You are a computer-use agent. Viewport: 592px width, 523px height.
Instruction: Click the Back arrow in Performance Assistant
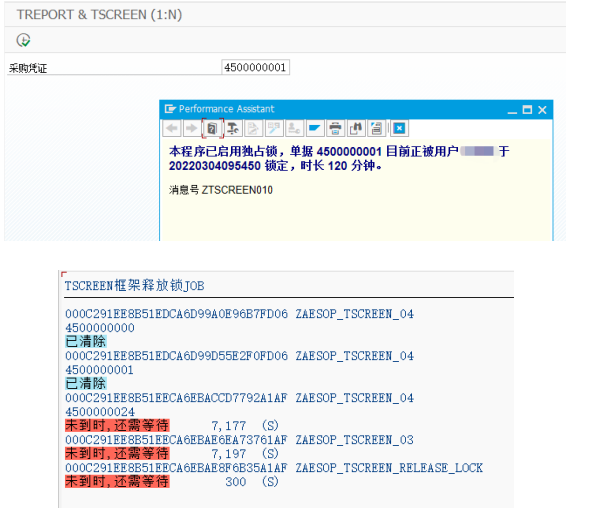[x=172, y=128]
